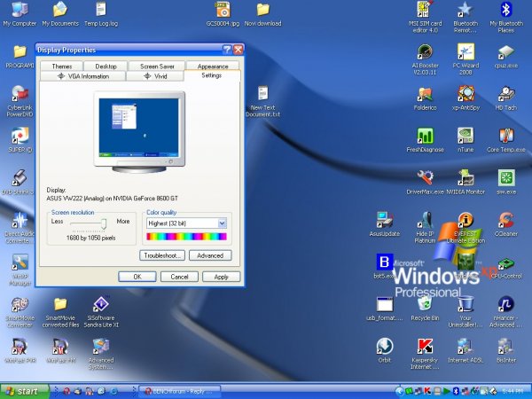Click the Troubleshoot button
Screen dimensions: 532x399
pyautogui.click(x=162, y=255)
